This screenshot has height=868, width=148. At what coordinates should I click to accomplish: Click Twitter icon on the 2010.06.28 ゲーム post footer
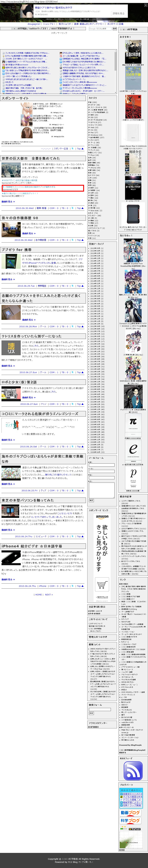pyautogui.click(x=73, y=326)
